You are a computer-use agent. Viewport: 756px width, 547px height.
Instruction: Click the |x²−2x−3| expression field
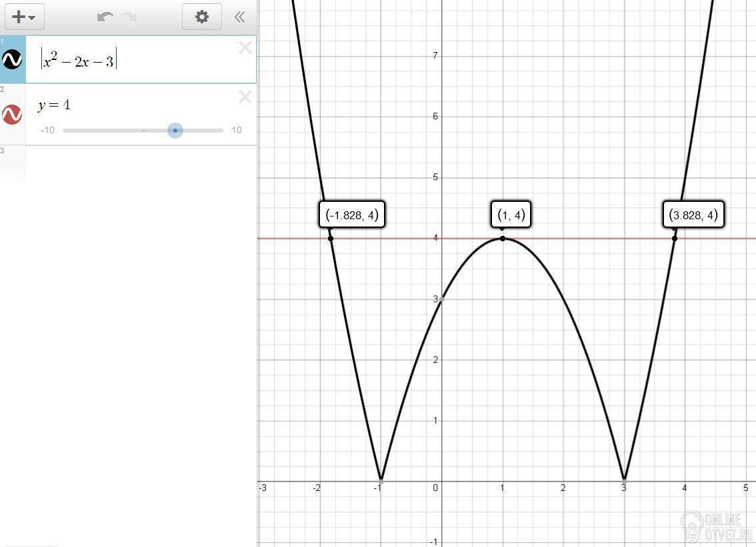pyautogui.click(x=141, y=59)
